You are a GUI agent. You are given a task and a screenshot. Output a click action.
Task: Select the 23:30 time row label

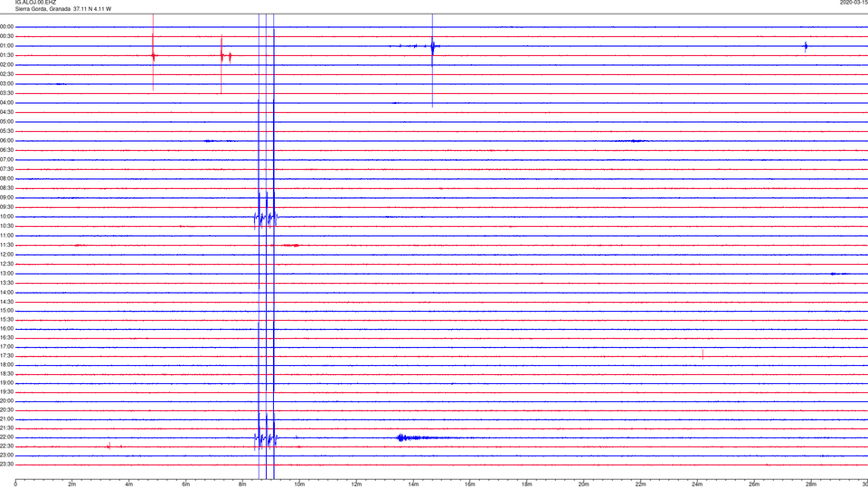click(7, 465)
